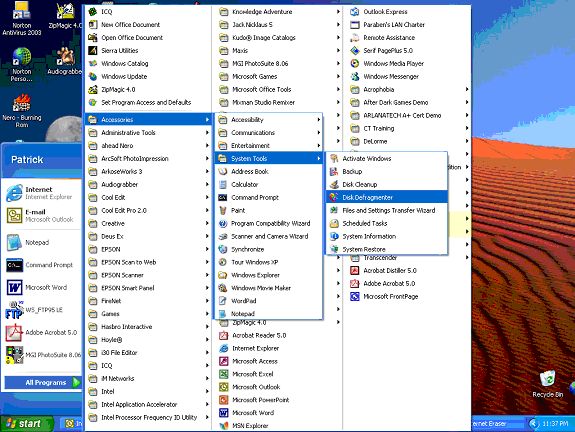This screenshot has width=575, height=432.
Task: Open Windows Messenger icon
Action: click(x=355, y=76)
